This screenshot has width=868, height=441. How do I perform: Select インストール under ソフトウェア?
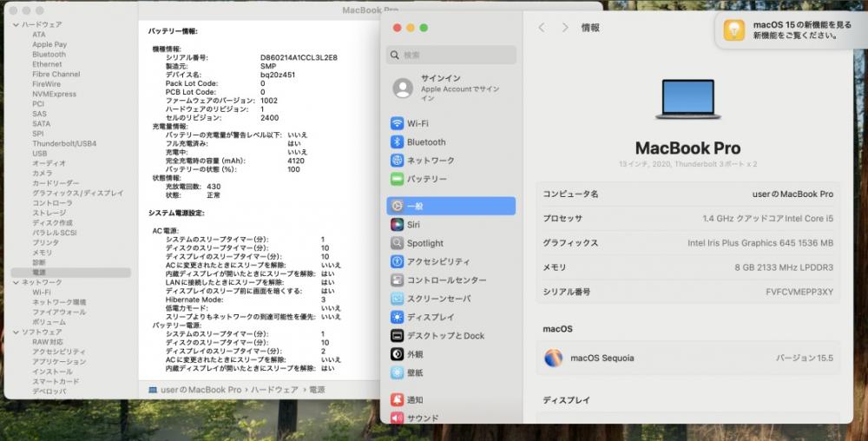(x=52, y=372)
